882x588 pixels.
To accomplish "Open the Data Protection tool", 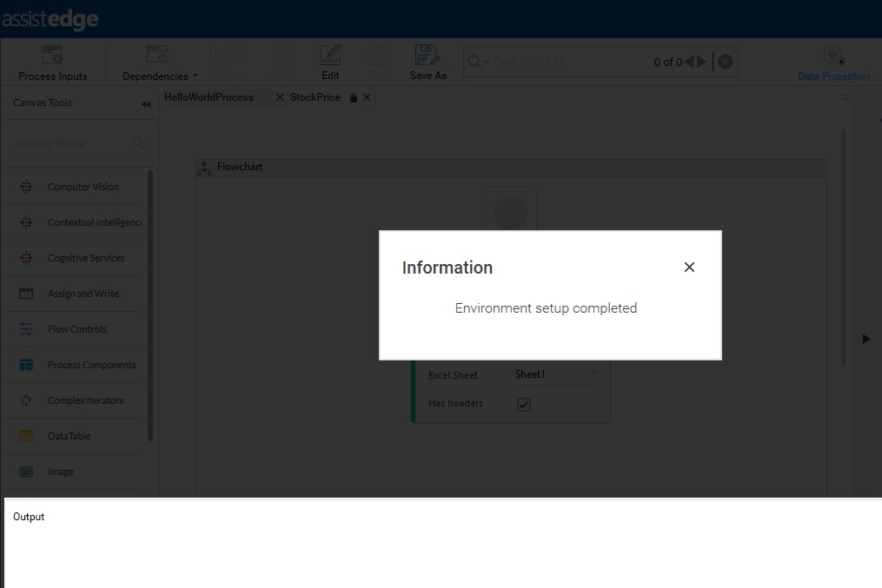I will (x=833, y=63).
